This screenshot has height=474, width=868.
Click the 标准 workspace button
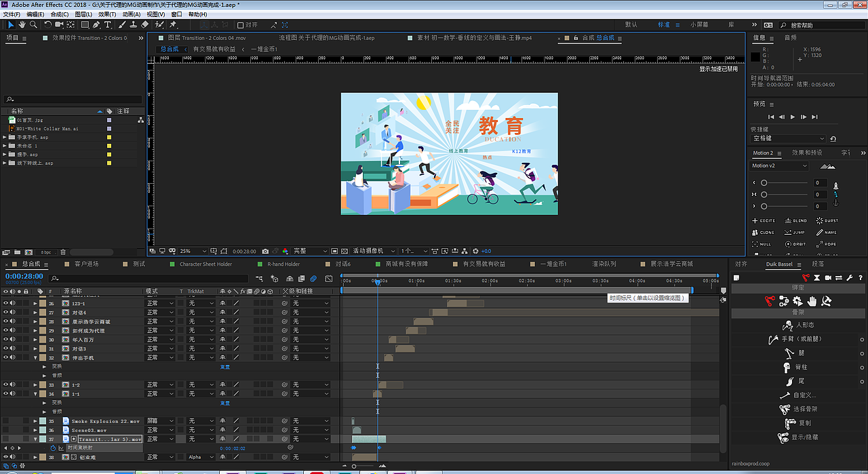[x=664, y=24]
